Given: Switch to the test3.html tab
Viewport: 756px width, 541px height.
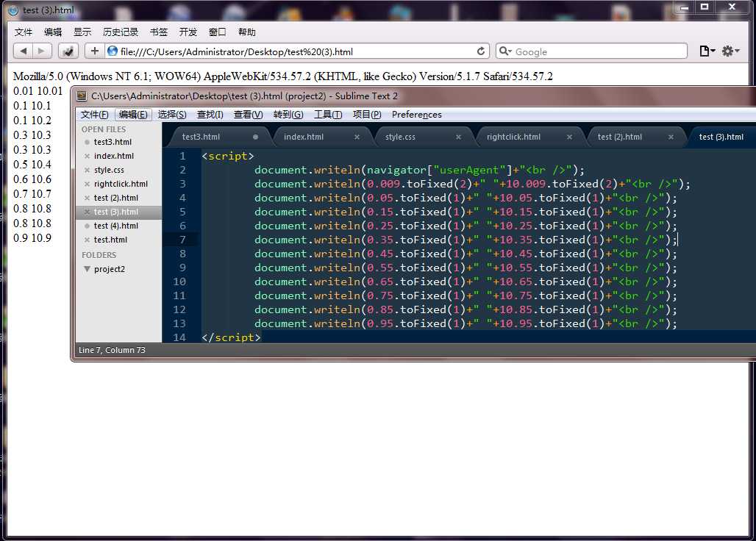Looking at the screenshot, I should click(201, 137).
